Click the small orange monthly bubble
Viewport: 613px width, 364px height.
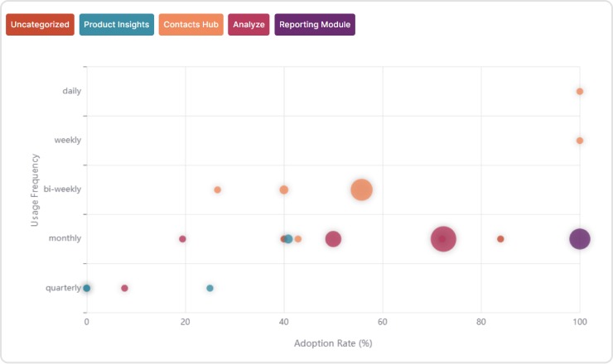point(298,239)
